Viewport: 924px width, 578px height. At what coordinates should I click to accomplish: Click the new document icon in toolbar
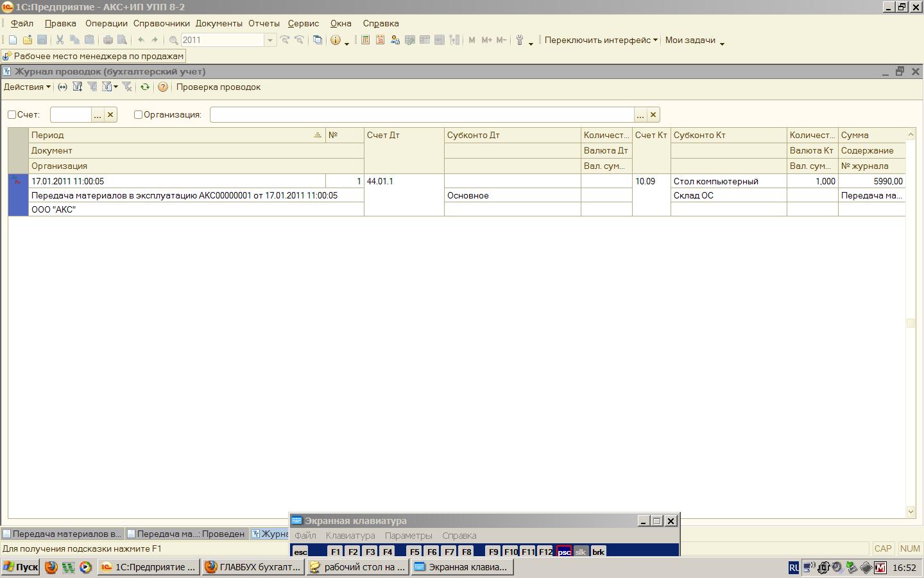(13, 40)
